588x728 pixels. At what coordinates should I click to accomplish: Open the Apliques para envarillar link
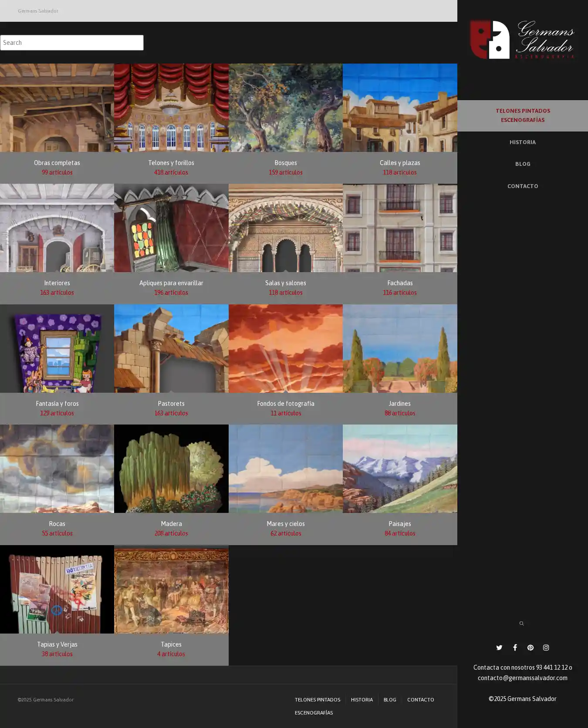171,283
